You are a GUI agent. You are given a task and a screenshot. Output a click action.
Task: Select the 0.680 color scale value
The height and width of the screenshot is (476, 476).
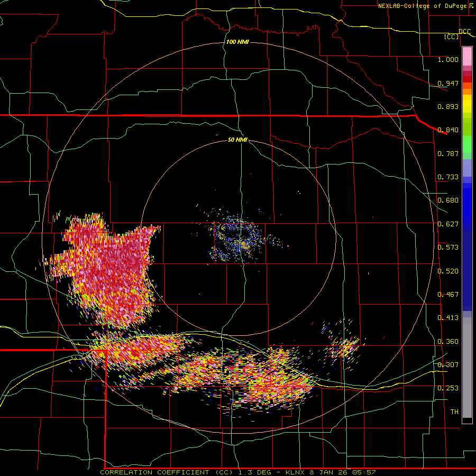pyautogui.click(x=448, y=200)
